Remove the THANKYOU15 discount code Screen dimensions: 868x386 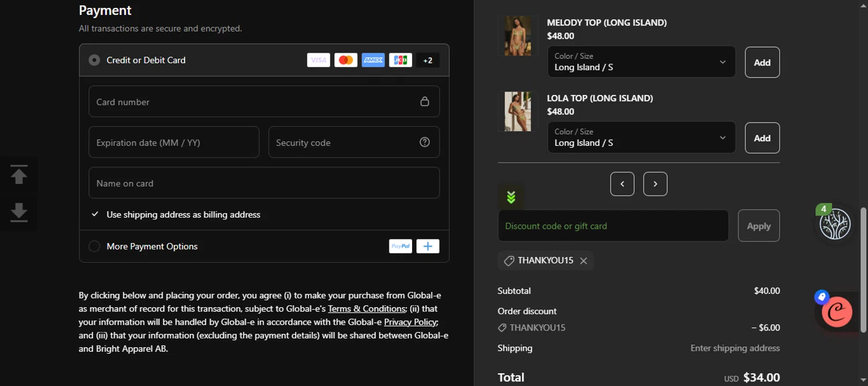coord(583,261)
